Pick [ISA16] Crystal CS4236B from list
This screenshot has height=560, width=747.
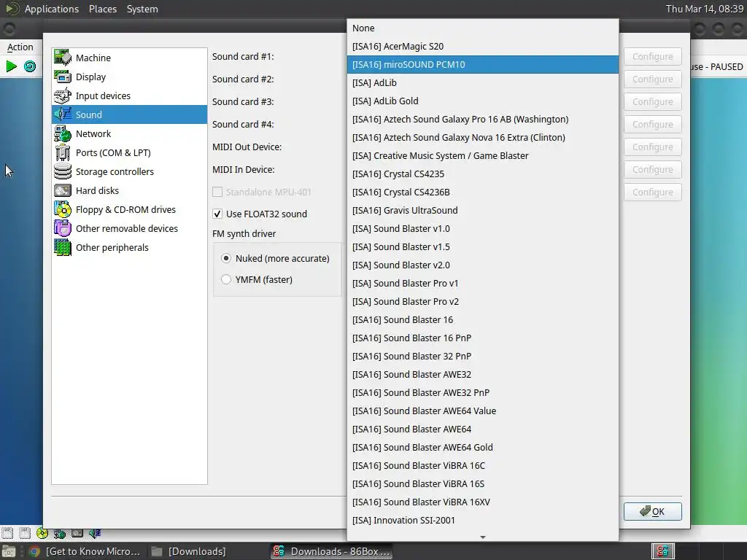(x=483, y=192)
